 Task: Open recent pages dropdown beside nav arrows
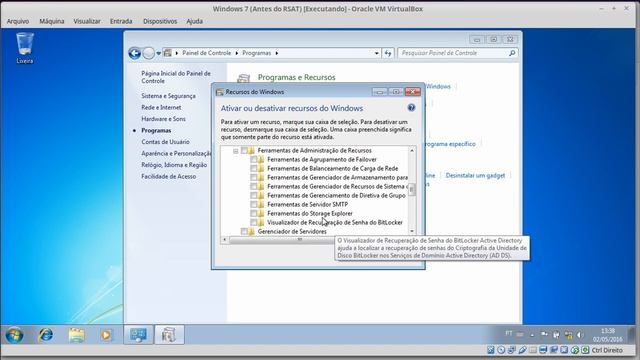point(158,53)
